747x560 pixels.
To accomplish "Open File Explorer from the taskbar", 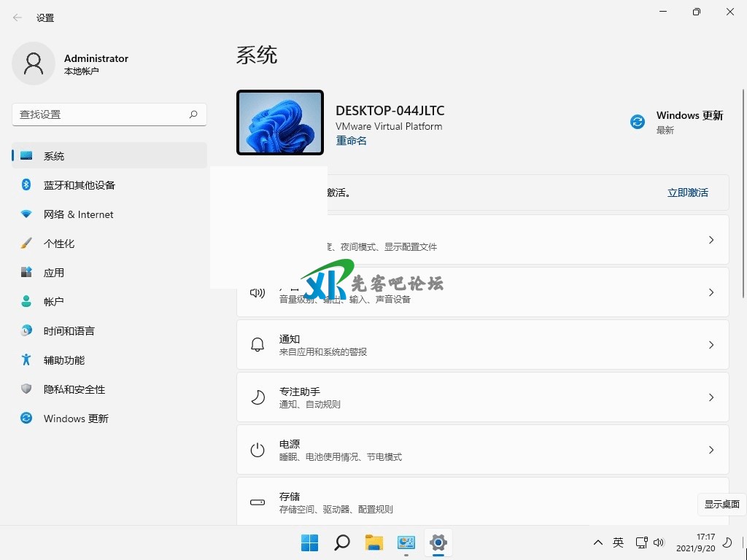I will (x=374, y=542).
